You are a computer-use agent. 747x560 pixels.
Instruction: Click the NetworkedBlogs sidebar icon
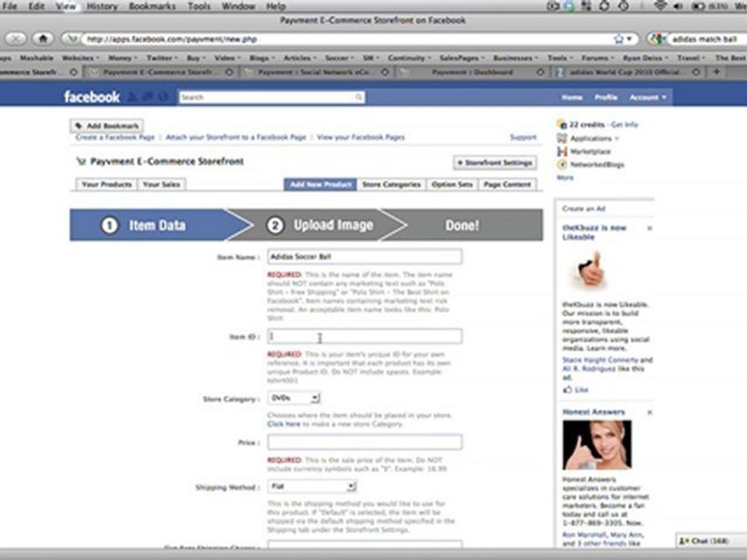coord(561,164)
